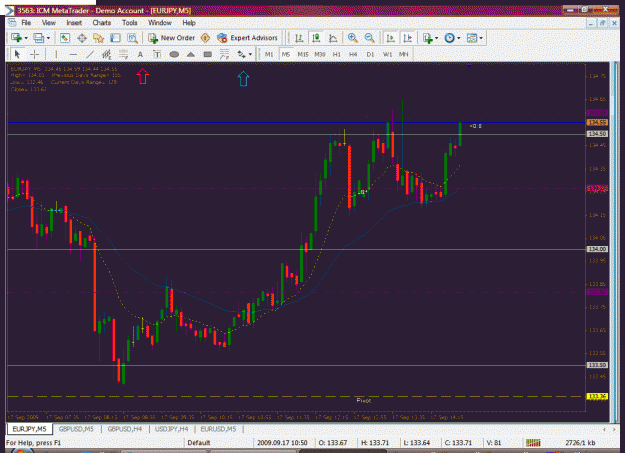This screenshot has width=625, height=453.
Task: Click the connection status bars indicator
Action: click(533, 443)
